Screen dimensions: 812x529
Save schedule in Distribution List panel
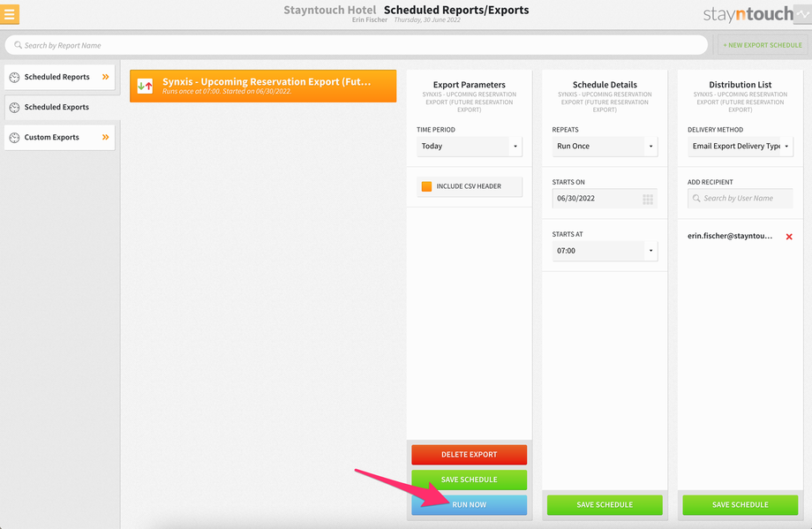pos(741,504)
